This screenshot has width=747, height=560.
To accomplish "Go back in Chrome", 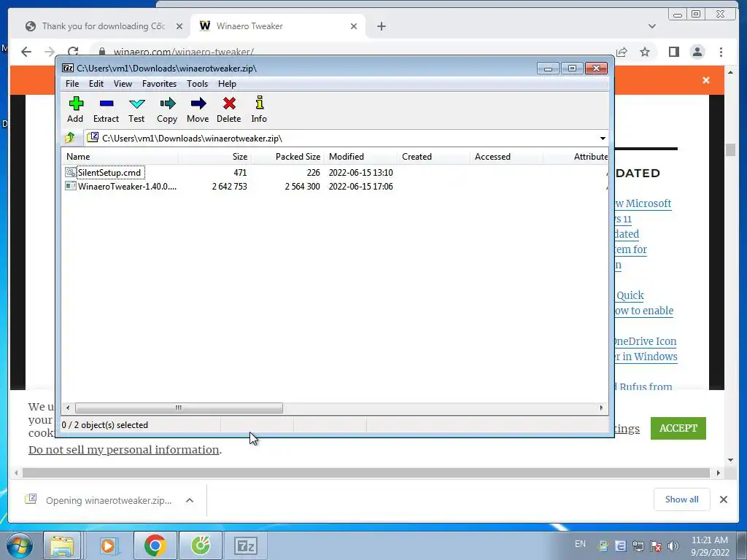I will coord(26,52).
